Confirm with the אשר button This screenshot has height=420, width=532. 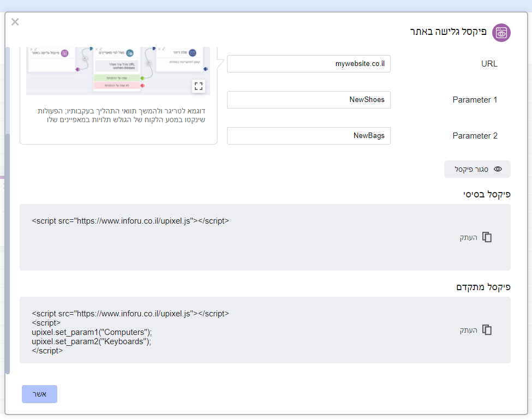[x=39, y=394]
